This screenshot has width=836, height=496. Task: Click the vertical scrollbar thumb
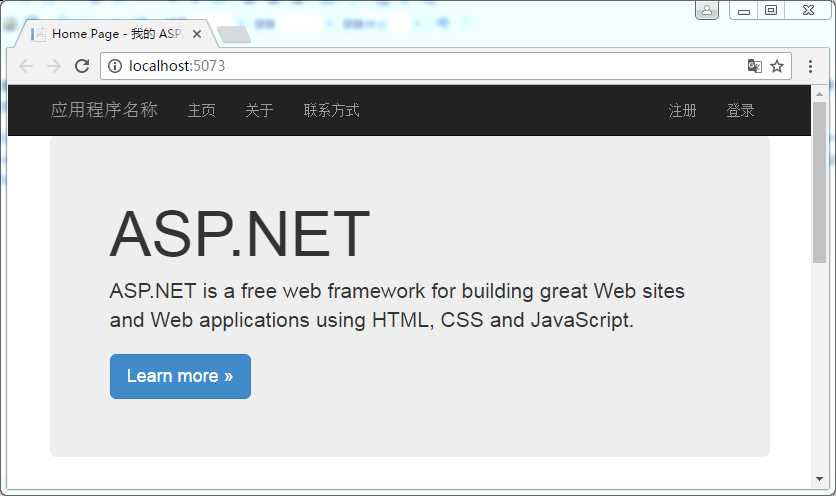819,182
